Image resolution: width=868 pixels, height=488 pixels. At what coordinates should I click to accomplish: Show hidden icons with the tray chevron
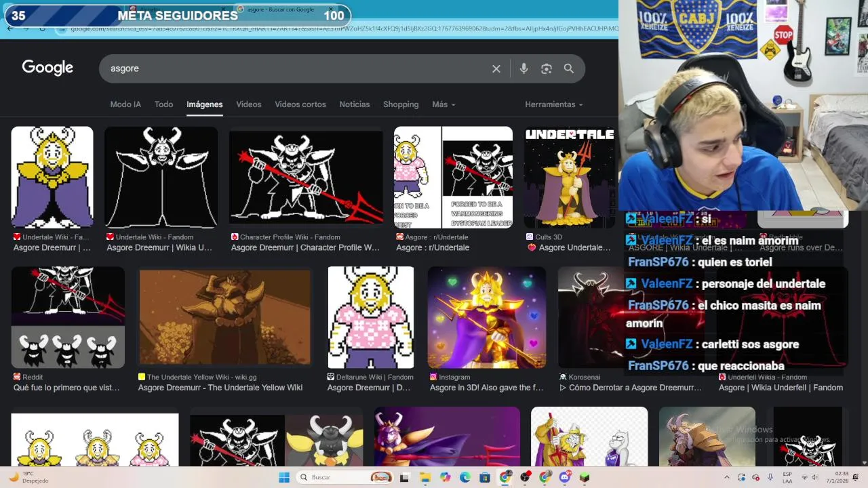pos(727,477)
